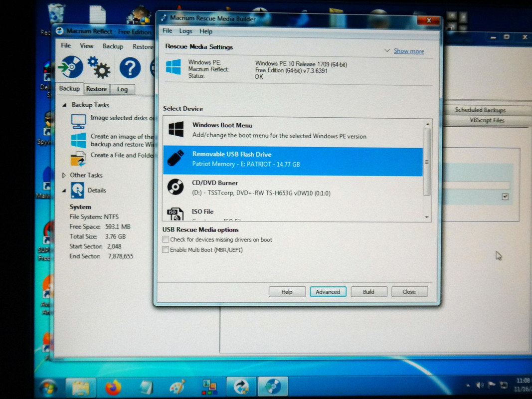Show hidden tray icons arrow
This screenshot has width=532, height=399.
[468, 386]
